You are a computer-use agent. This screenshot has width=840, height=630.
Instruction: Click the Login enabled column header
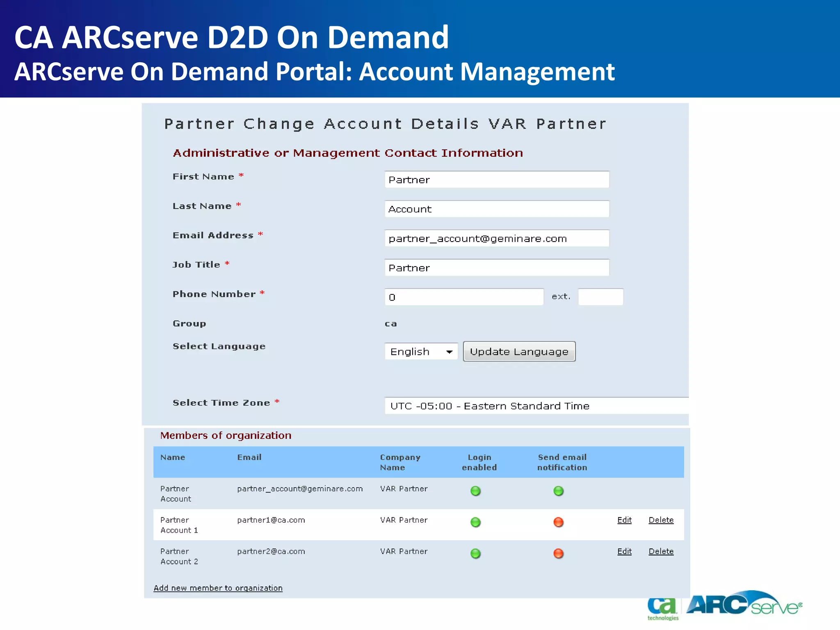click(479, 462)
